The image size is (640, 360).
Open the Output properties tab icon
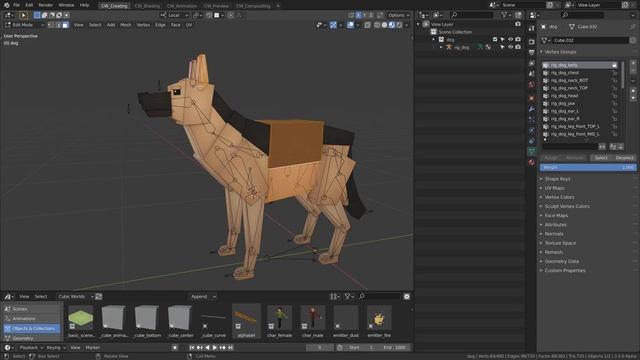coord(531,52)
